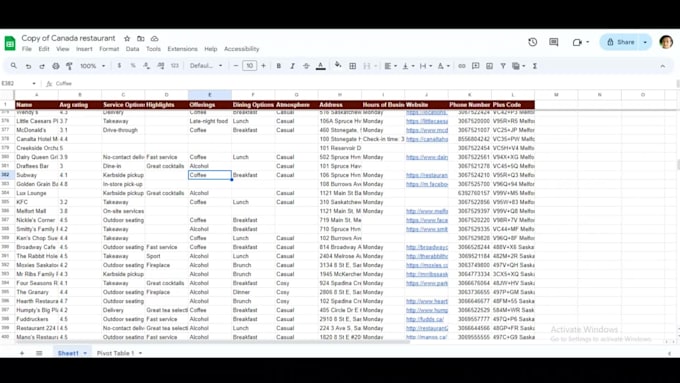This screenshot has width=680, height=383.
Task: Open the borders menu
Action: click(x=353, y=66)
